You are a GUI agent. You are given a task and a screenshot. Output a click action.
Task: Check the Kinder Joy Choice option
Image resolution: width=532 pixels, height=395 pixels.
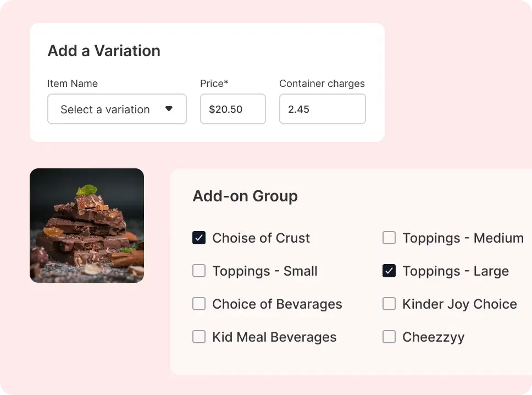(x=389, y=304)
